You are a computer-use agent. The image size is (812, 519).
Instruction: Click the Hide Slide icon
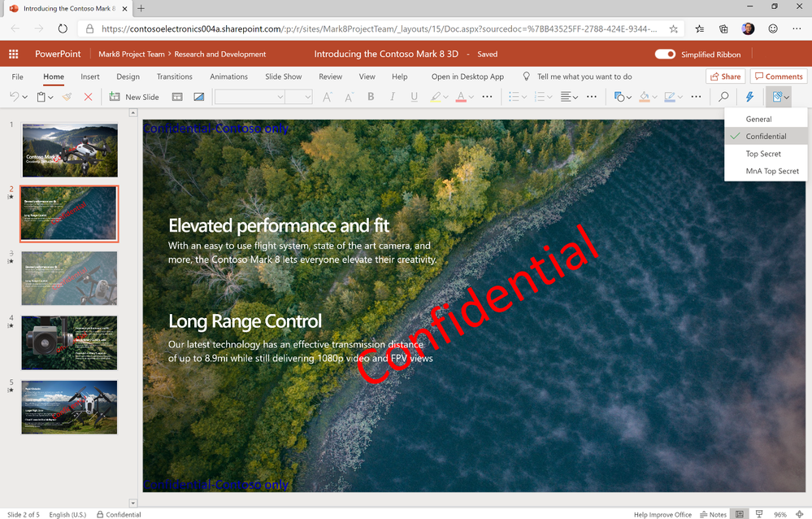(199, 97)
